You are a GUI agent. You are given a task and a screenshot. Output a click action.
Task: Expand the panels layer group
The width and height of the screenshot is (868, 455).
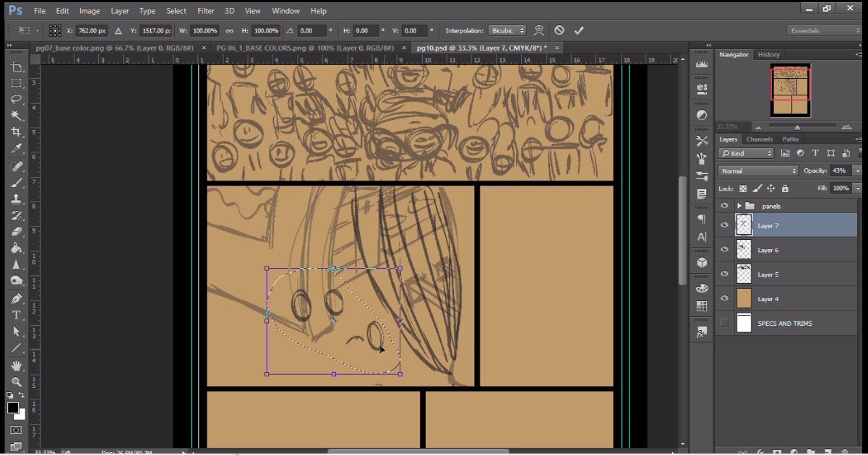click(x=739, y=206)
